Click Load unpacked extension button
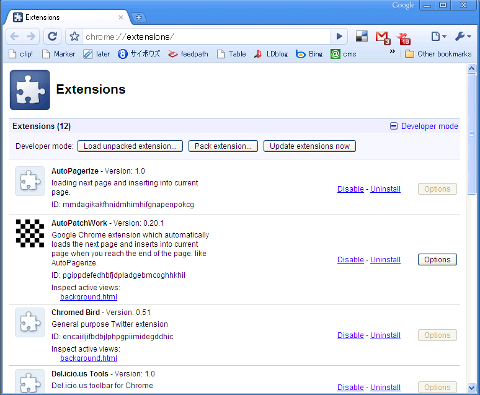 tap(130, 146)
